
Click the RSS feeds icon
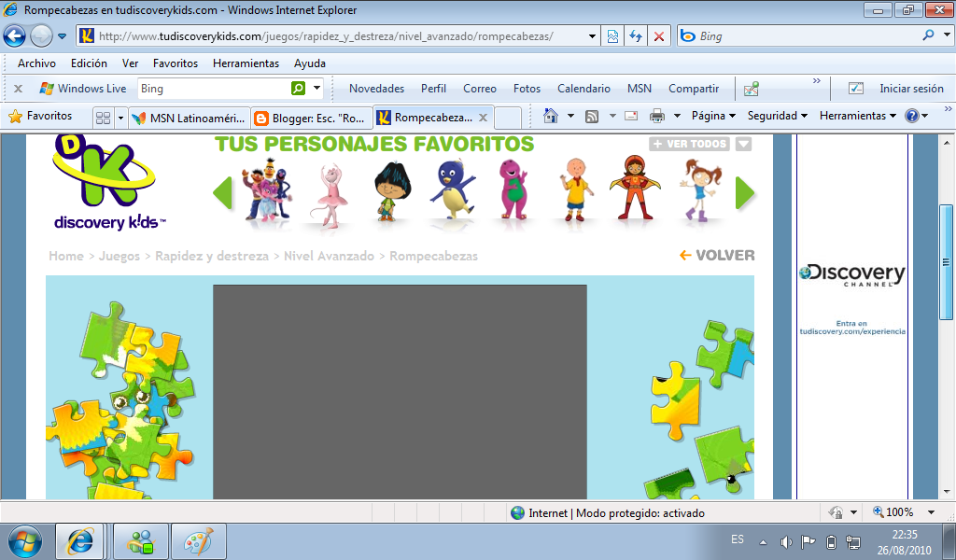pyautogui.click(x=591, y=116)
